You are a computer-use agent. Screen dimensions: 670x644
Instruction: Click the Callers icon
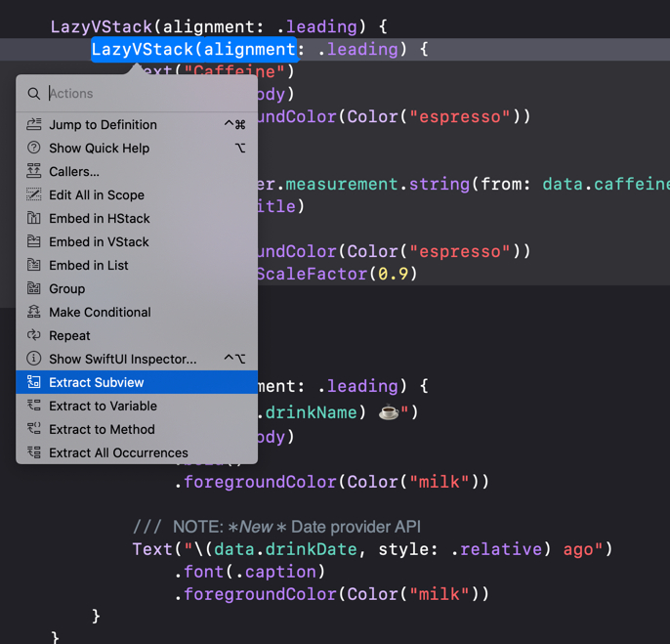(x=34, y=171)
